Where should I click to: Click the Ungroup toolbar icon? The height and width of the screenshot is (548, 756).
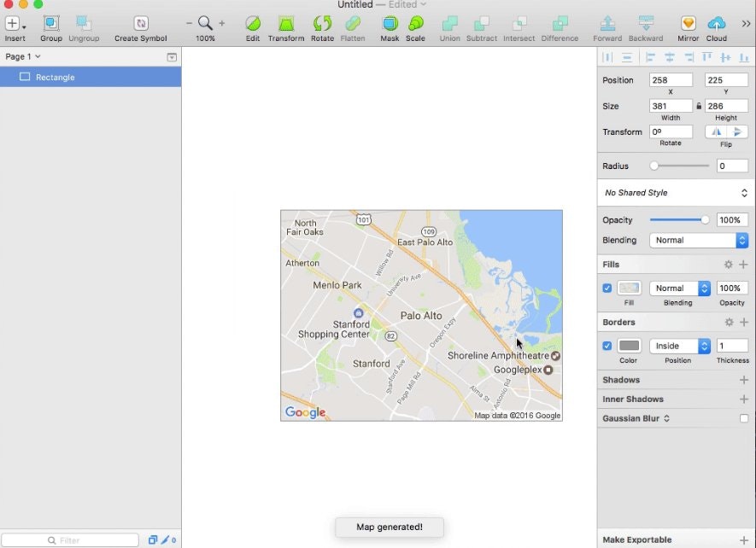(84, 24)
